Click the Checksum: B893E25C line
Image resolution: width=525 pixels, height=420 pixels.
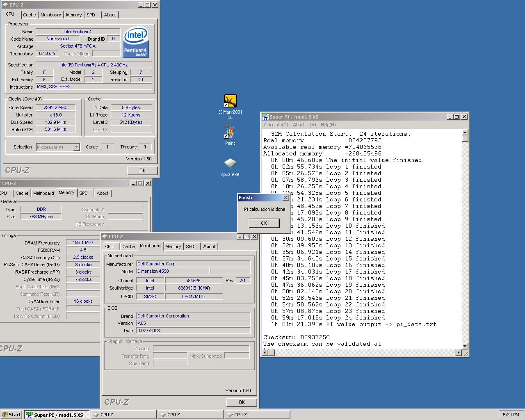point(297,338)
